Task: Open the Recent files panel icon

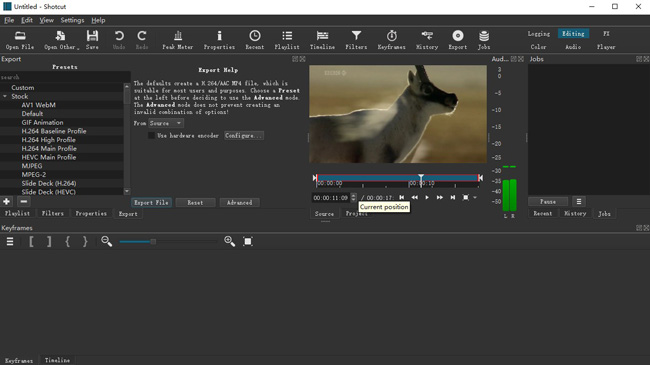Action: [x=255, y=40]
